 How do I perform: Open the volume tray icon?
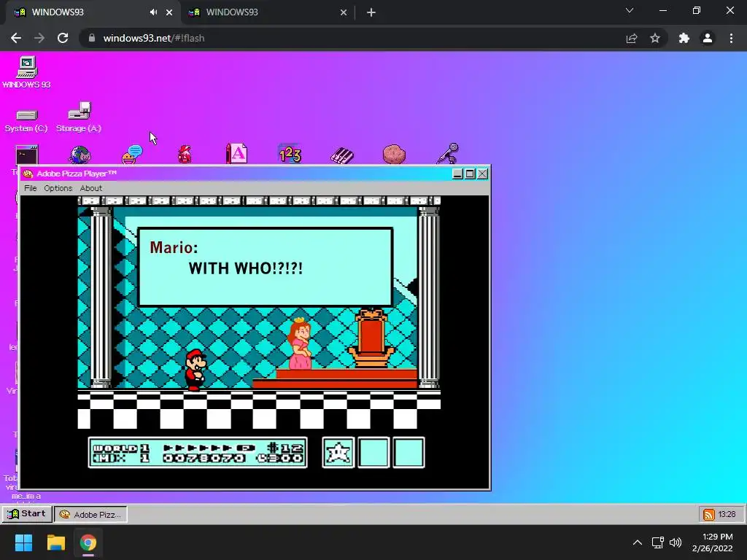pos(676,542)
